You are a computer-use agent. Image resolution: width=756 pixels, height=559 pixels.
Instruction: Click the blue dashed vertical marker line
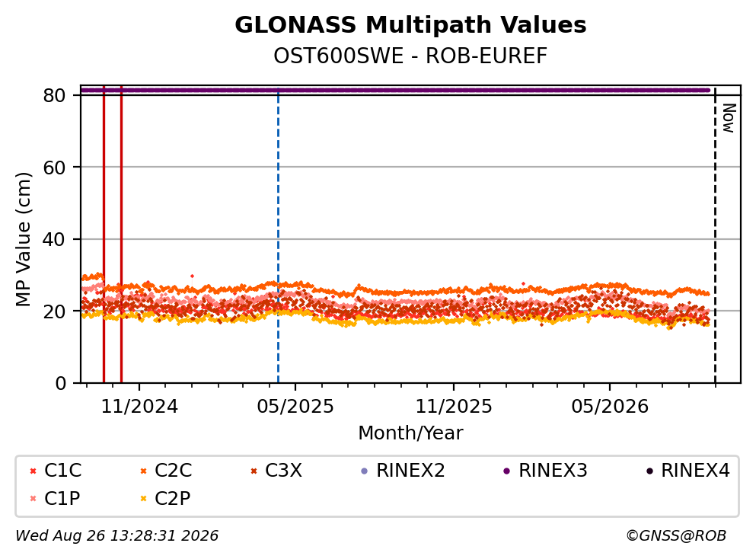[278, 236]
